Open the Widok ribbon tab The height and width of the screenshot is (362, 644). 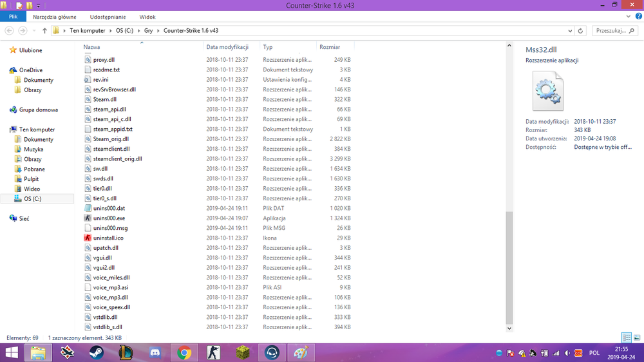coord(147,17)
